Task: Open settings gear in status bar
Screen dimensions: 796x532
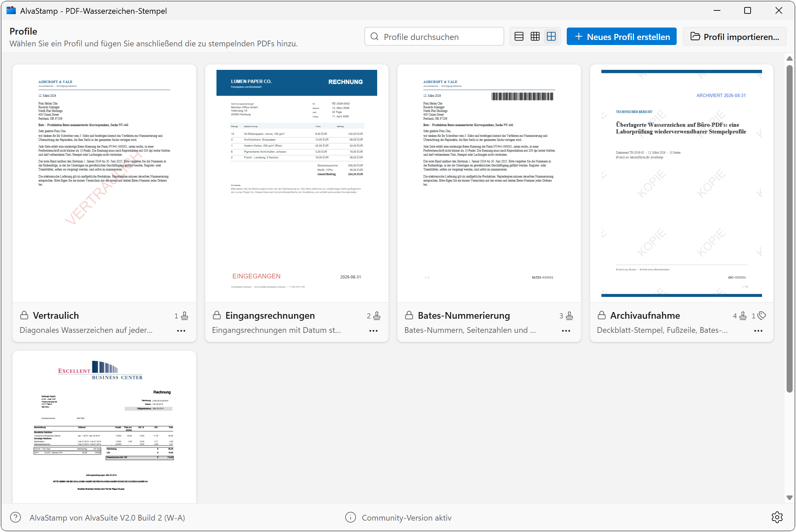Action: (777, 517)
